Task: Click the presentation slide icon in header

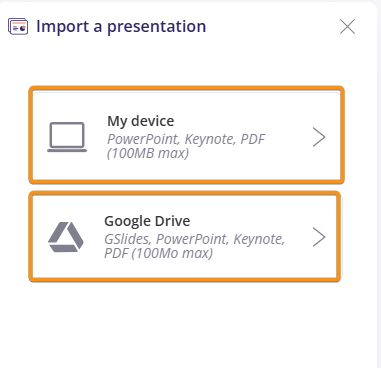Action: [x=18, y=27]
